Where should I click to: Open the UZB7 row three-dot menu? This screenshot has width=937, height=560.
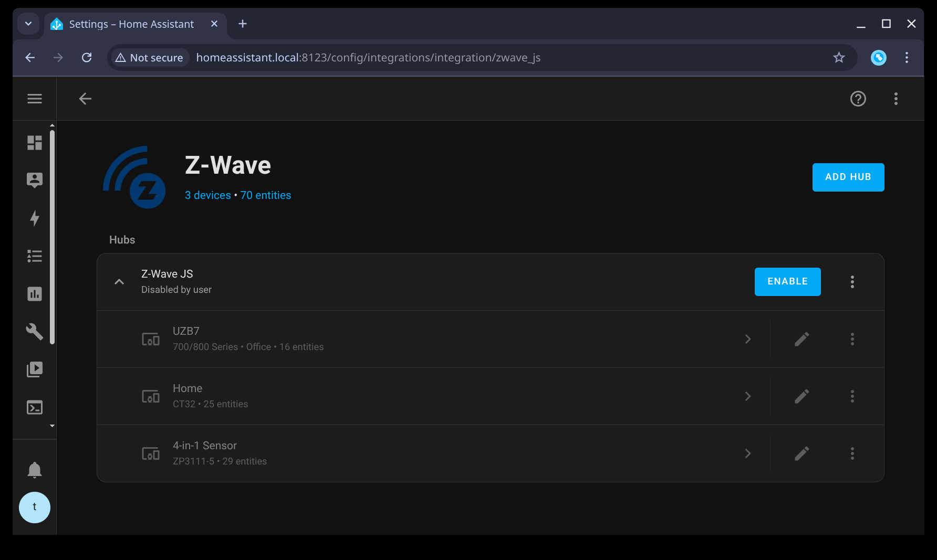click(852, 339)
